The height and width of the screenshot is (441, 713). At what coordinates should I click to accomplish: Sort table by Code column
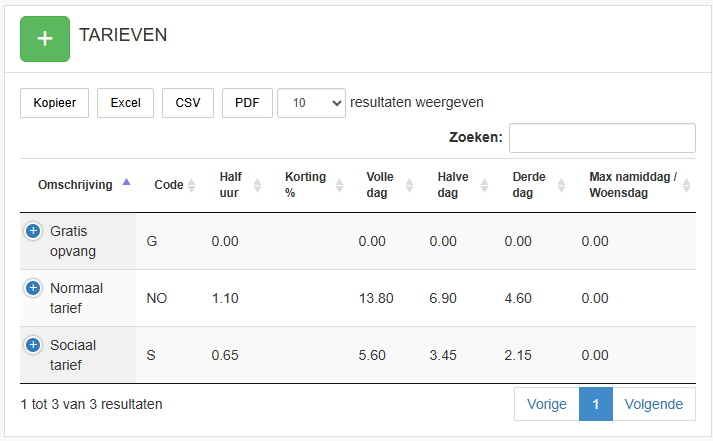point(175,185)
